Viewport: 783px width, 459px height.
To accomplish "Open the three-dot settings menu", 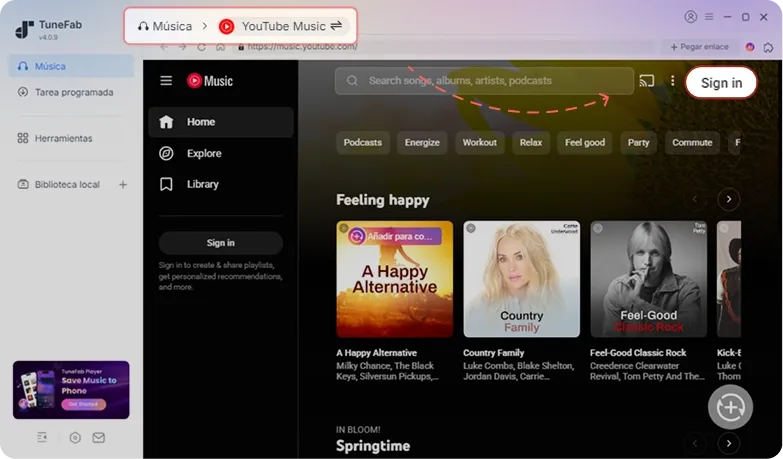I will (x=673, y=81).
